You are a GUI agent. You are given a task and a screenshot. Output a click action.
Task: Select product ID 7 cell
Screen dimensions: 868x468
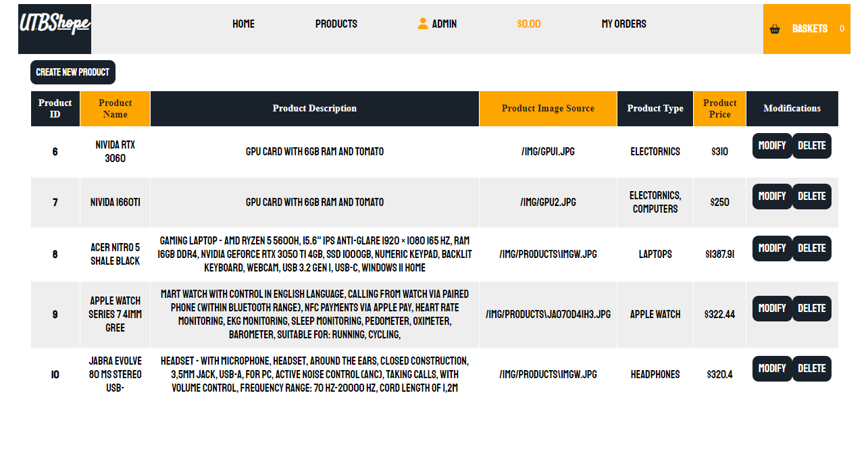pos(55,203)
